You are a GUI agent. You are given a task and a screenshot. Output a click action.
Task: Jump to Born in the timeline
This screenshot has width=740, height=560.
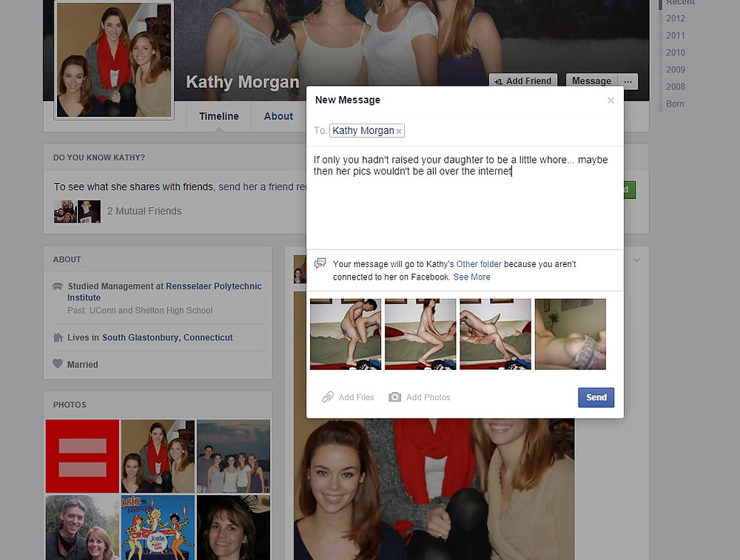click(x=675, y=104)
